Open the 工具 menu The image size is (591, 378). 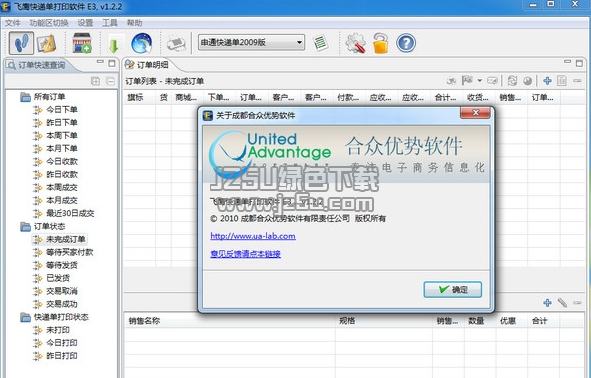coord(110,23)
